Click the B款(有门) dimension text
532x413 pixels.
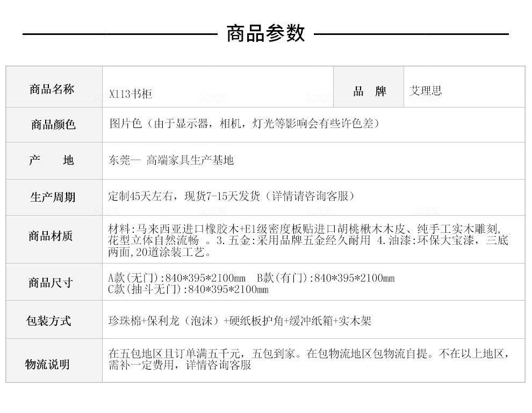click(326, 278)
